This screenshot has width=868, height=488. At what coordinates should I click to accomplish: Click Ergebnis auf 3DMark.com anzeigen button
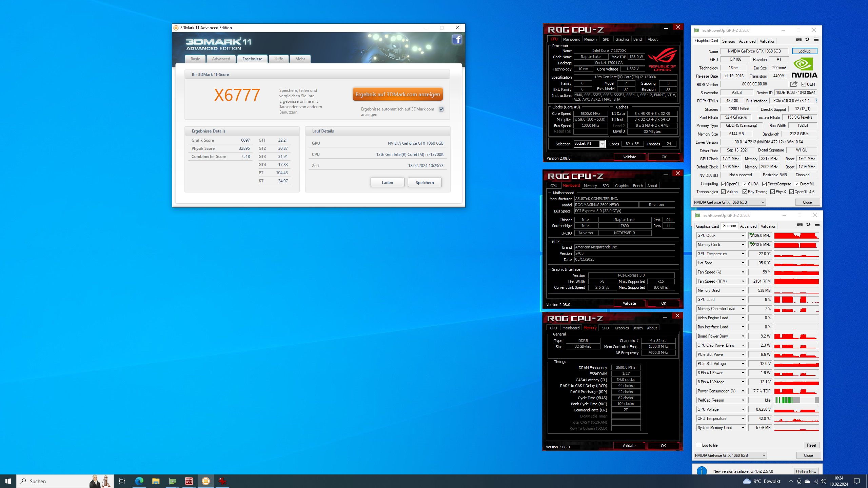tap(398, 94)
